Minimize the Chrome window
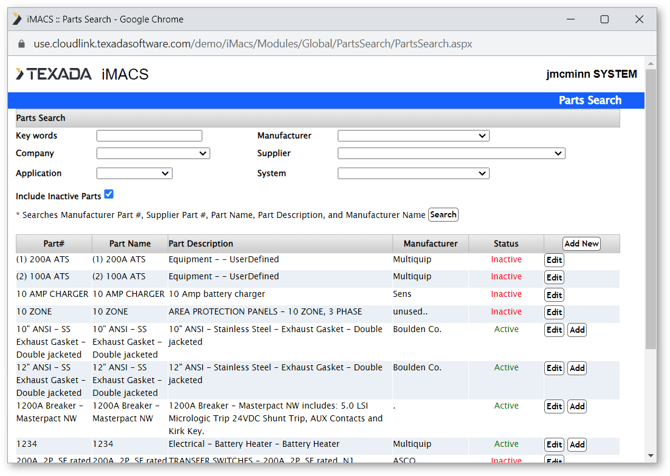 coord(570,19)
